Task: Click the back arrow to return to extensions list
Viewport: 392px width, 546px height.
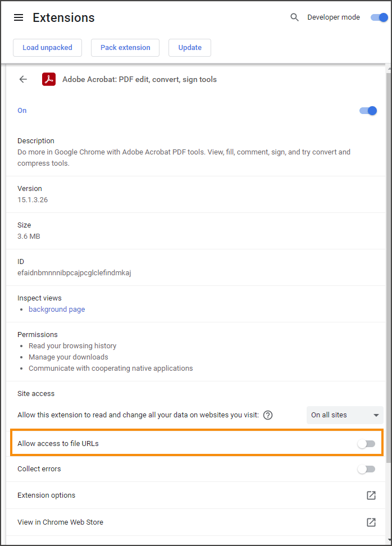Action: click(22, 79)
